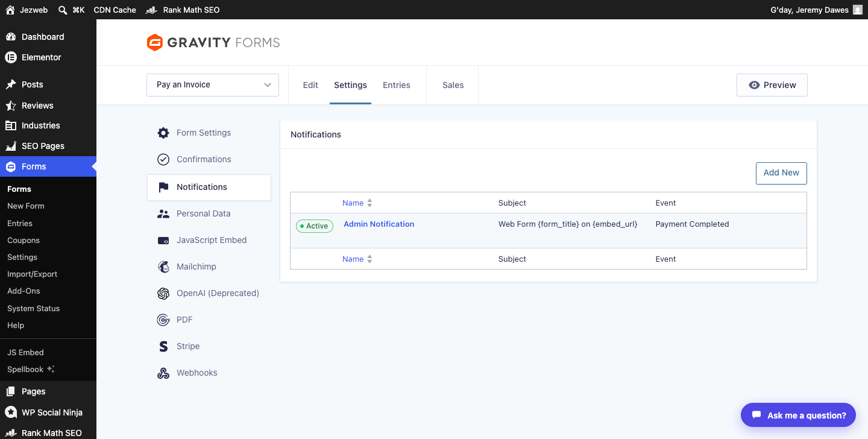Viewport: 868px width, 439px height.
Task: Click the Event column header
Action: (665, 203)
